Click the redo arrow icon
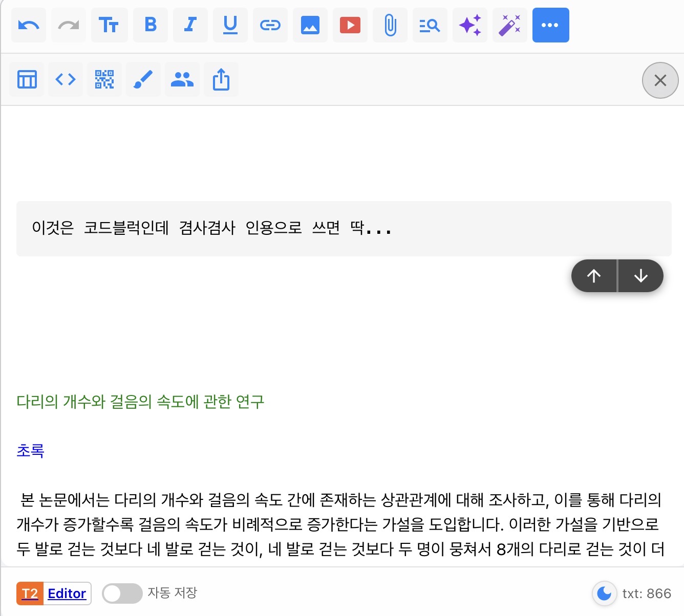This screenshot has height=616, width=684. pyautogui.click(x=69, y=25)
